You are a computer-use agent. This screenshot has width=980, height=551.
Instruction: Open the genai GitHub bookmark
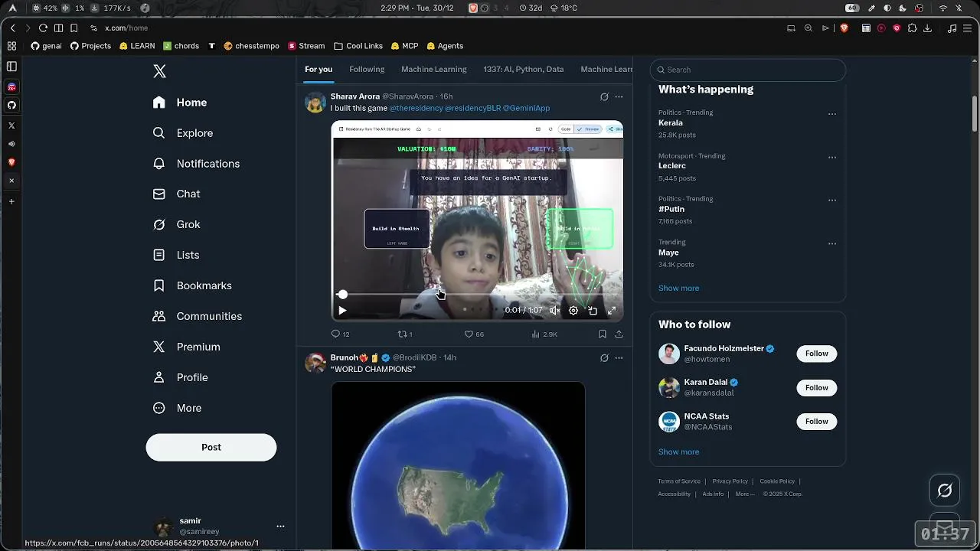[x=47, y=46]
